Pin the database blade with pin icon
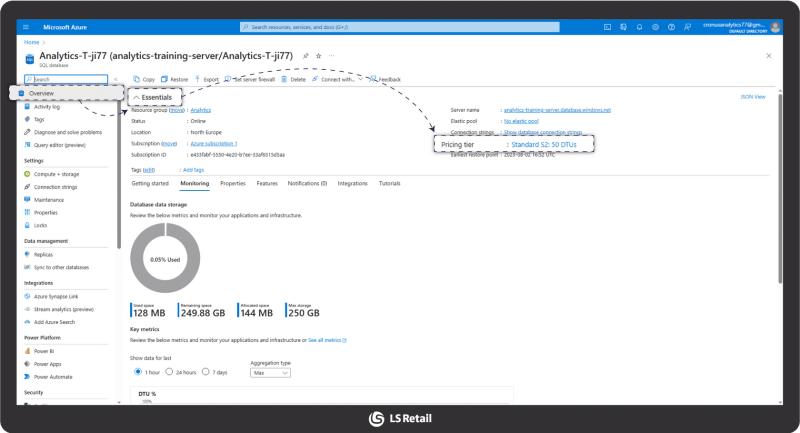This screenshot has height=433, width=800. pos(306,56)
